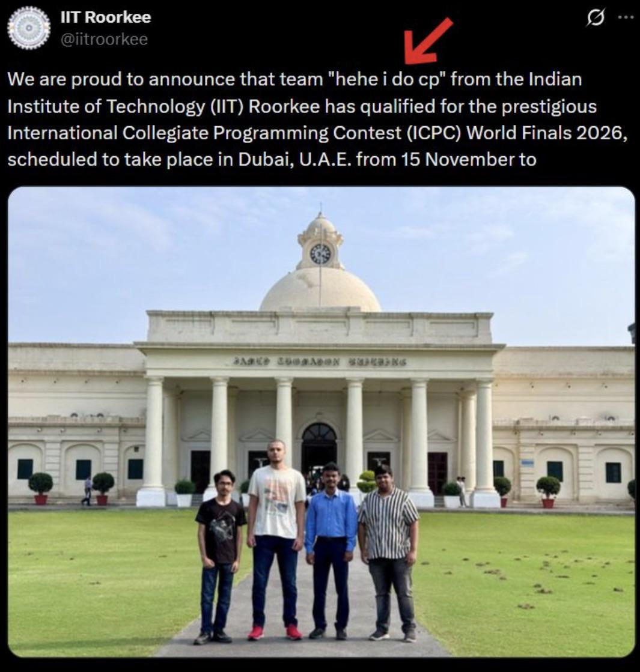Click the building name inscription above columns

[x=320, y=362]
